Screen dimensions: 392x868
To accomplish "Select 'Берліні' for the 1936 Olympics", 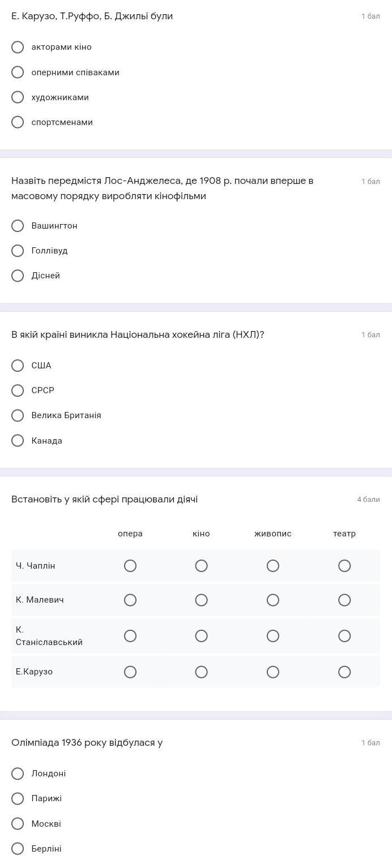I will tap(18, 849).
